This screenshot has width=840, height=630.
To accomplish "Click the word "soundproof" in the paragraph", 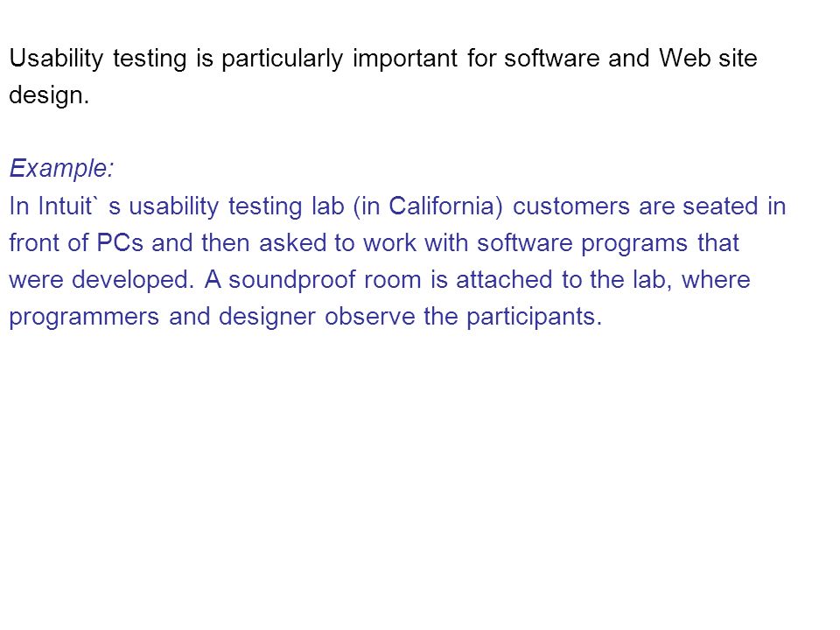I will (x=292, y=281).
